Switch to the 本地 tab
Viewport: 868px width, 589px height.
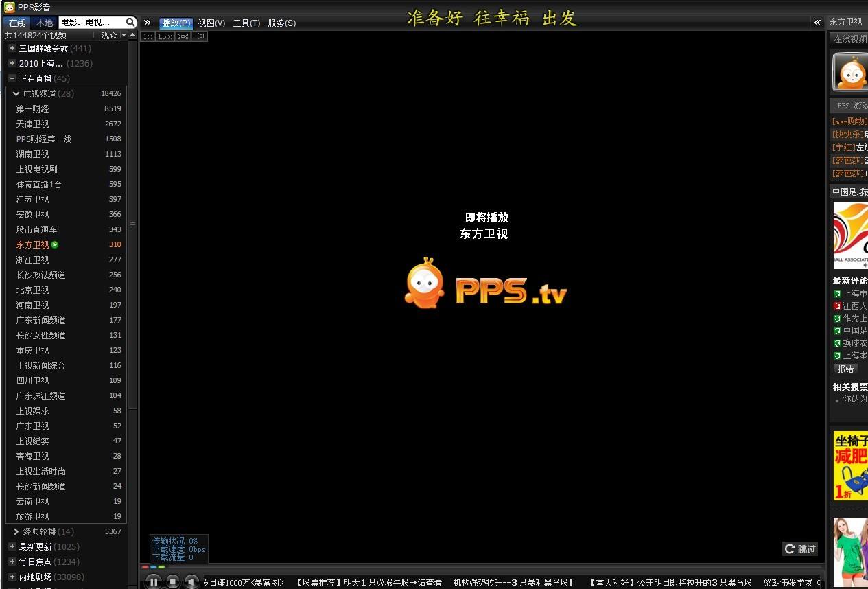(x=45, y=23)
